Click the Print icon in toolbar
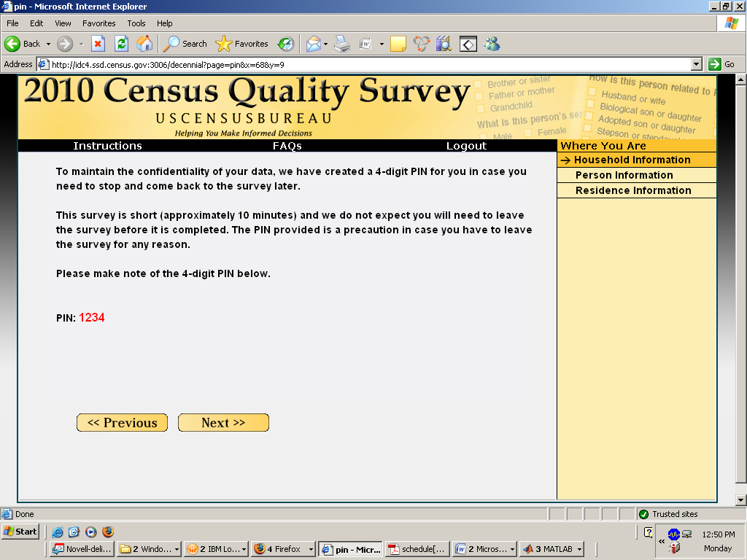This screenshot has height=560, width=747. [x=342, y=44]
